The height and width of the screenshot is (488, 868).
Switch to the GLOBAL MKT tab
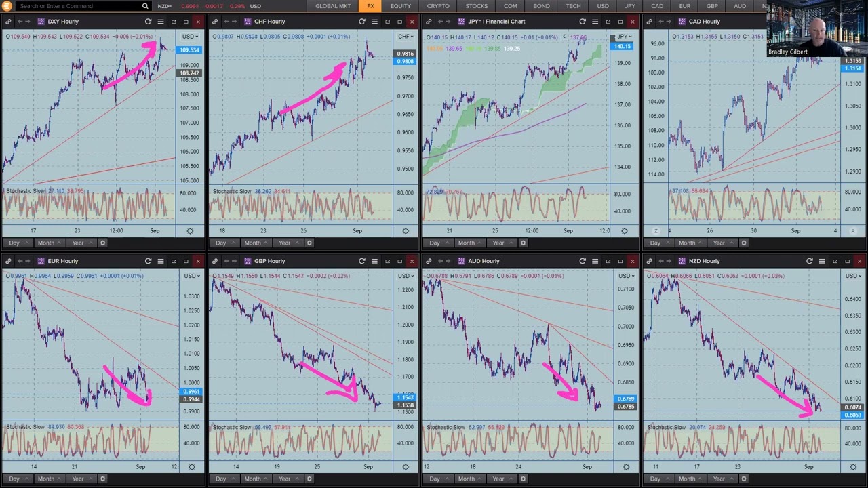click(x=333, y=6)
